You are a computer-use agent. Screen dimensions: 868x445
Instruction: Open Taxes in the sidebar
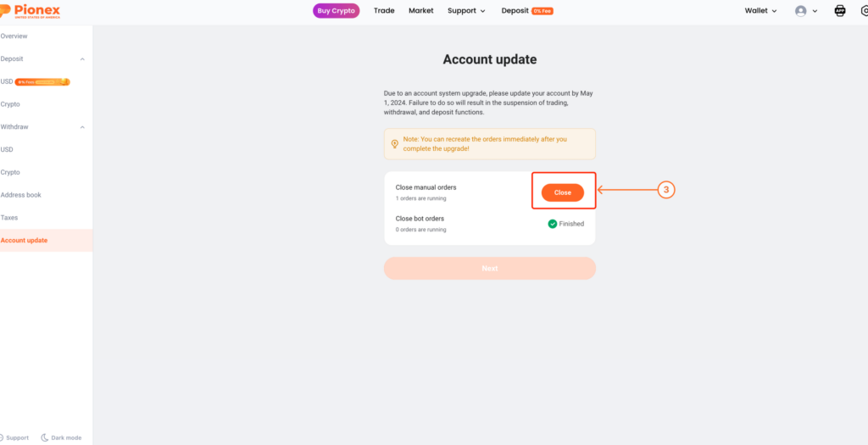click(x=9, y=218)
